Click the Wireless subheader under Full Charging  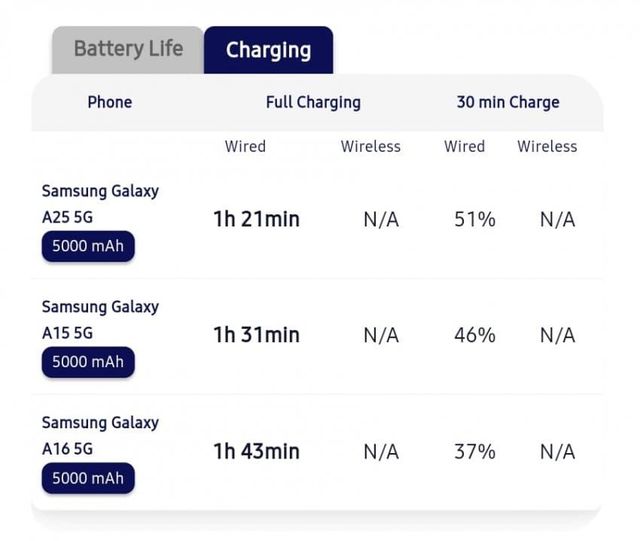[370, 146]
